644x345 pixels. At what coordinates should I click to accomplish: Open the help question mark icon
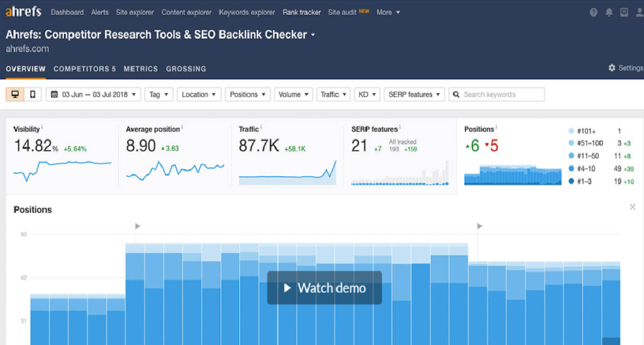(594, 13)
